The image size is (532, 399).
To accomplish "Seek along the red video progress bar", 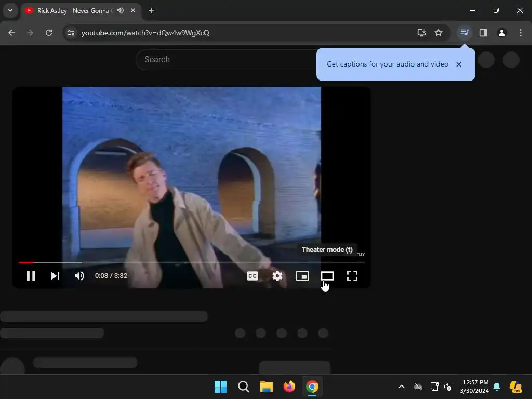I will coord(191,262).
